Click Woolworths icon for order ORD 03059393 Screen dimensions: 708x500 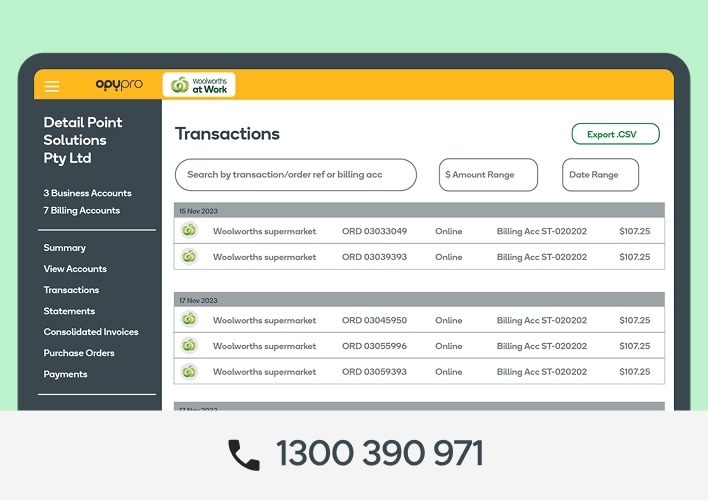[x=189, y=372]
